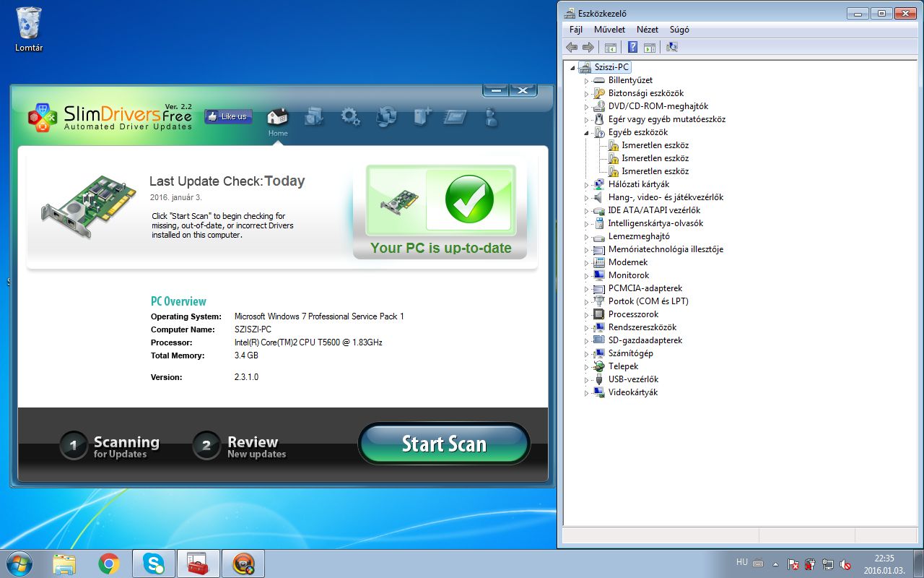Select the PCMCIA-adapterek tree item
This screenshot has height=578, width=924.
(x=645, y=288)
